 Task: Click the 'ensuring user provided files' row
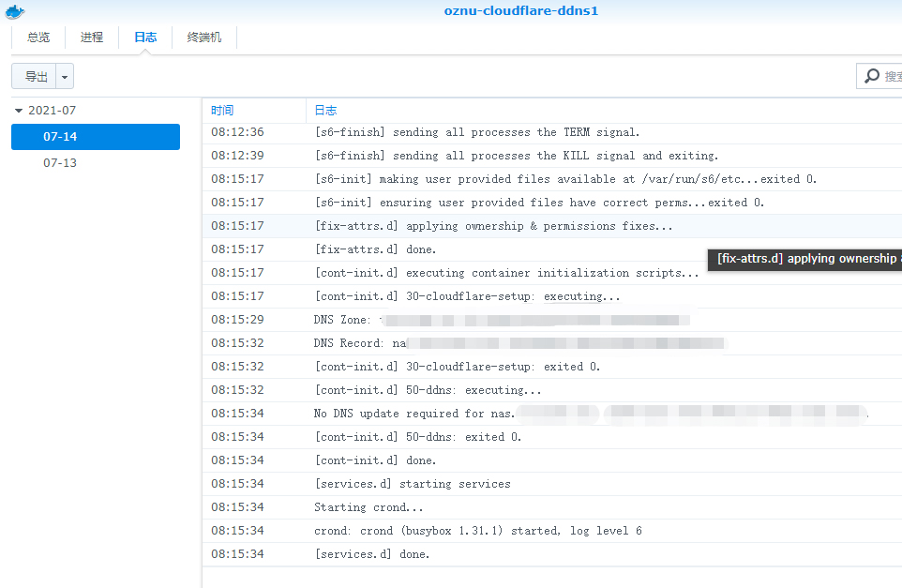552,203
